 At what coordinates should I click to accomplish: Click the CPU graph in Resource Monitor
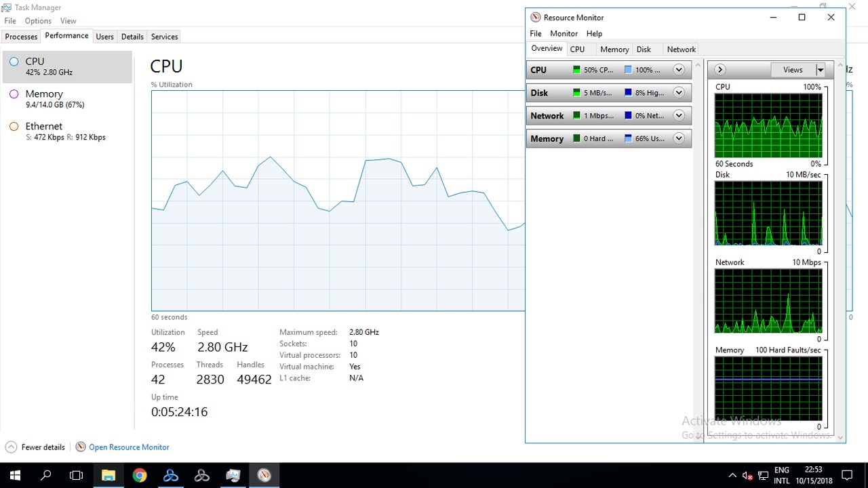[768, 125]
